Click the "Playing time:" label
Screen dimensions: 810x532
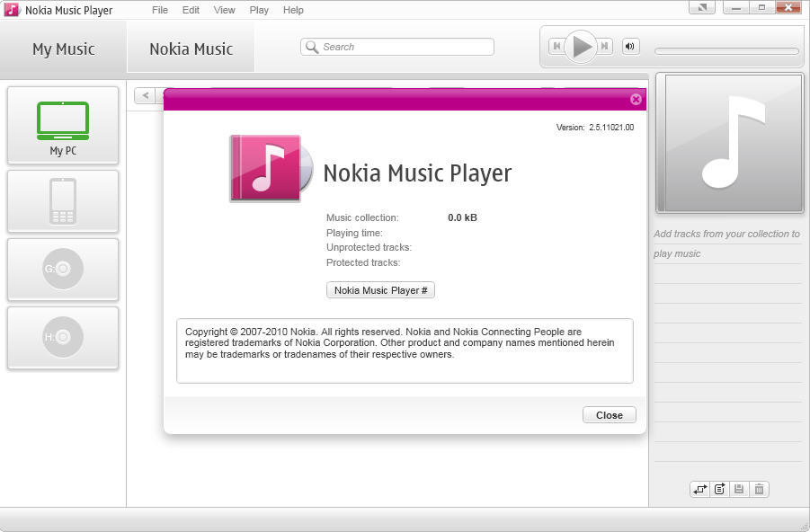[354, 233]
